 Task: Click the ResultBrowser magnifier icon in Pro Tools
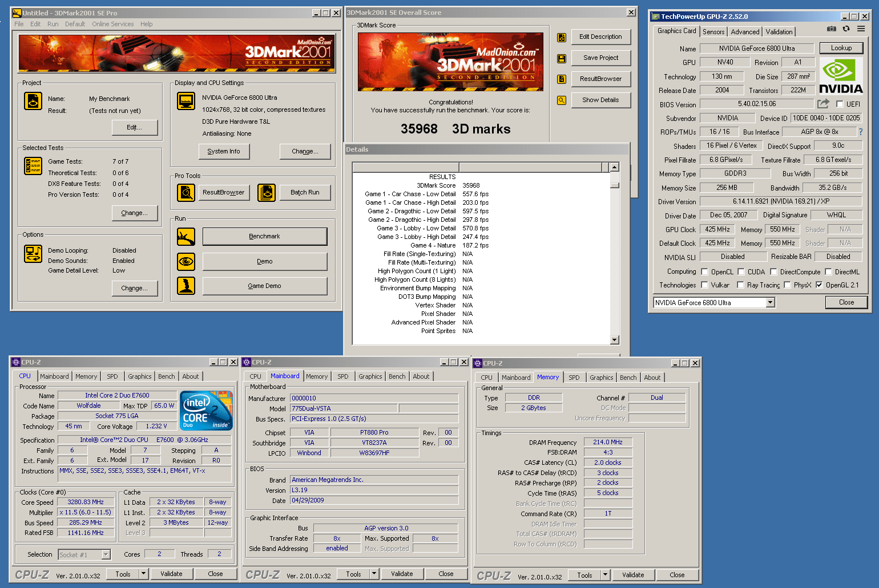186,193
